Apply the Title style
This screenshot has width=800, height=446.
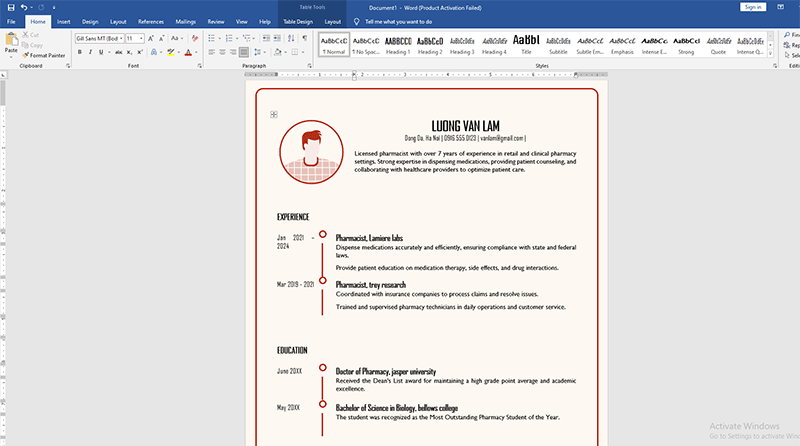click(526, 45)
